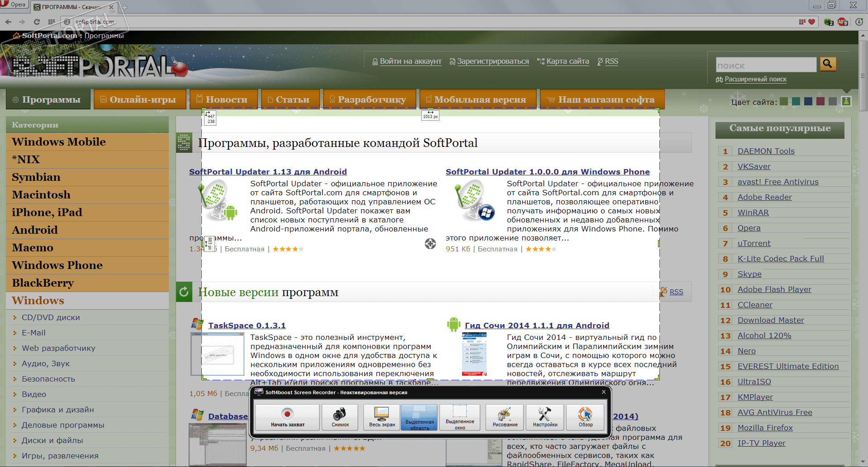Select Выделенное окно capture mode
868x467 pixels.
[460, 417]
